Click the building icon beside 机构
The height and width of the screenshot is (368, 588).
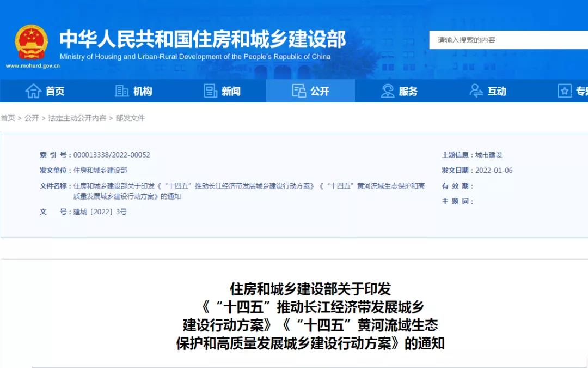point(121,91)
